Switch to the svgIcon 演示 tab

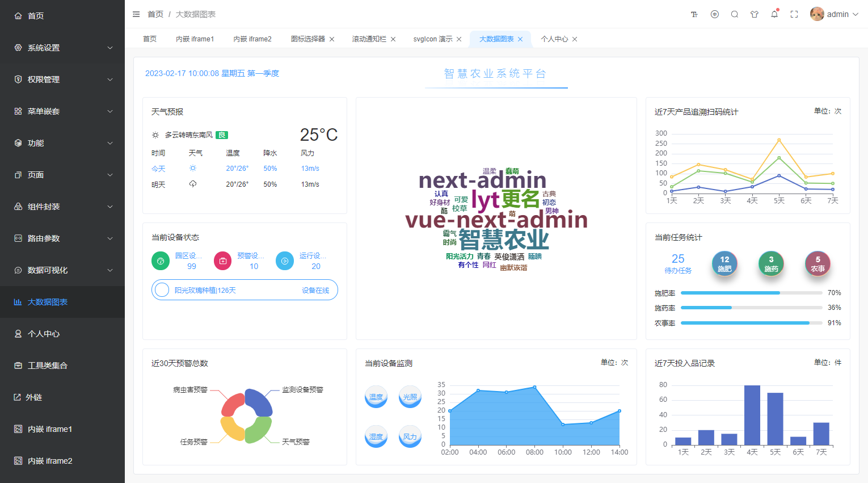click(x=433, y=39)
